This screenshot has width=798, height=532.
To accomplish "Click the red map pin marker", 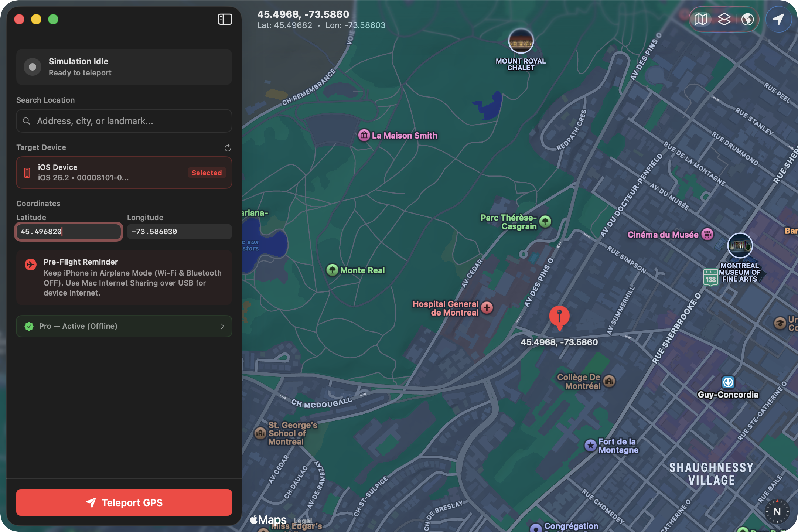I will [559, 318].
